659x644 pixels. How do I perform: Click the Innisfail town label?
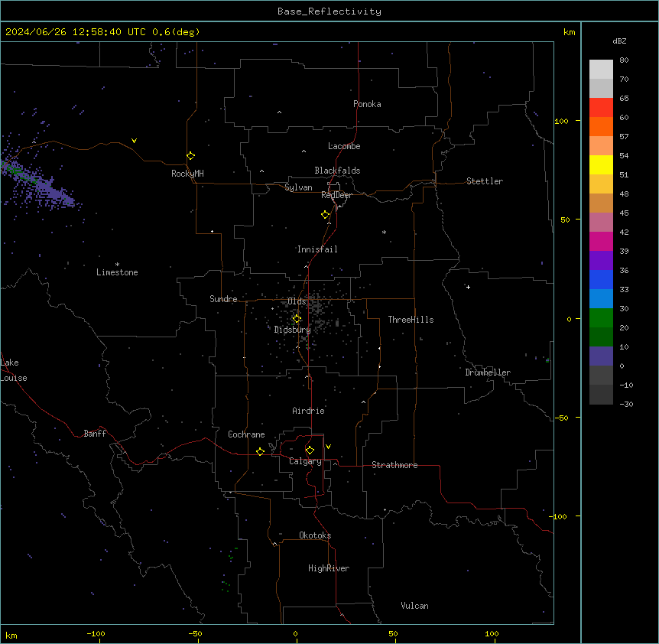[x=317, y=249]
